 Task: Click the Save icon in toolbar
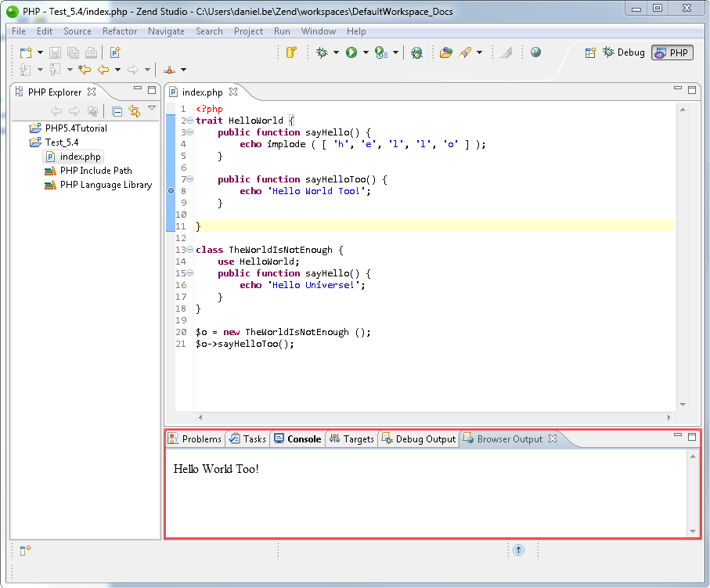pos(55,52)
